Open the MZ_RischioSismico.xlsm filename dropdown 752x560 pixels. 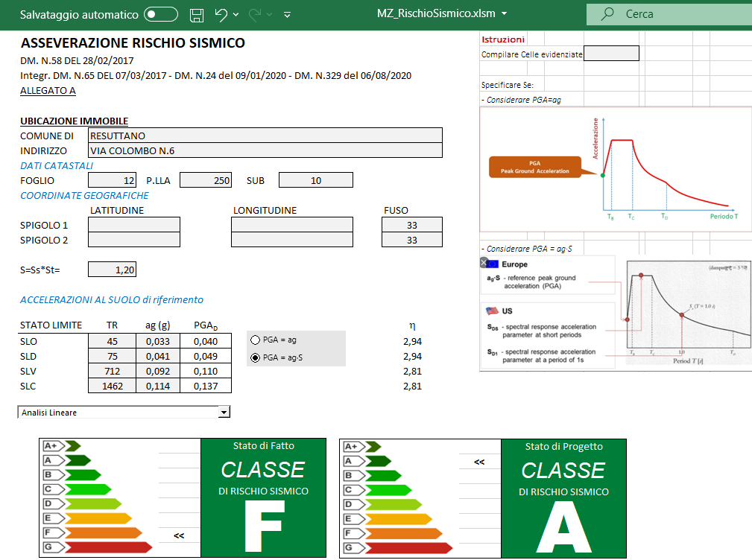[x=504, y=14]
